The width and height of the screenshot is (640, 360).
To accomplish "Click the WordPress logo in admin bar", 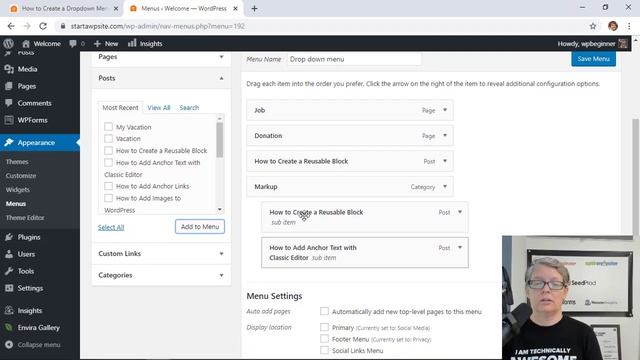I will (x=9, y=43).
